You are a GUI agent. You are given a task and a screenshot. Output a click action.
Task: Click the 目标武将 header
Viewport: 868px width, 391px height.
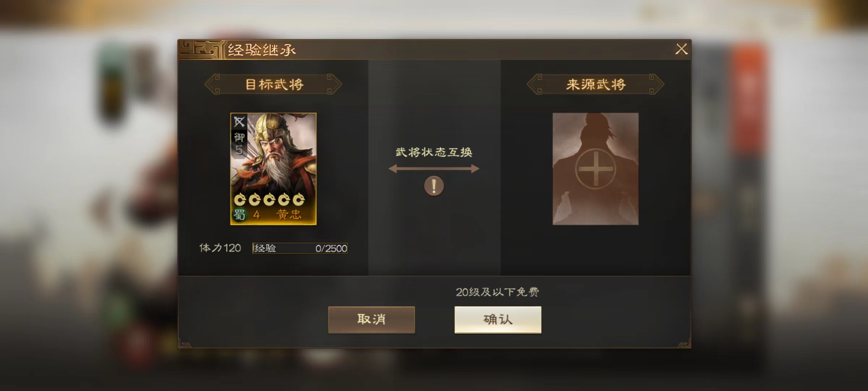[x=274, y=84]
